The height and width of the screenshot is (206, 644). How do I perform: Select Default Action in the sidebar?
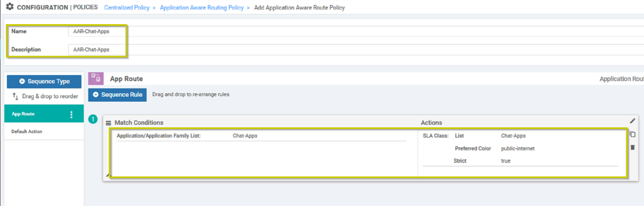pyautogui.click(x=27, y=132)
